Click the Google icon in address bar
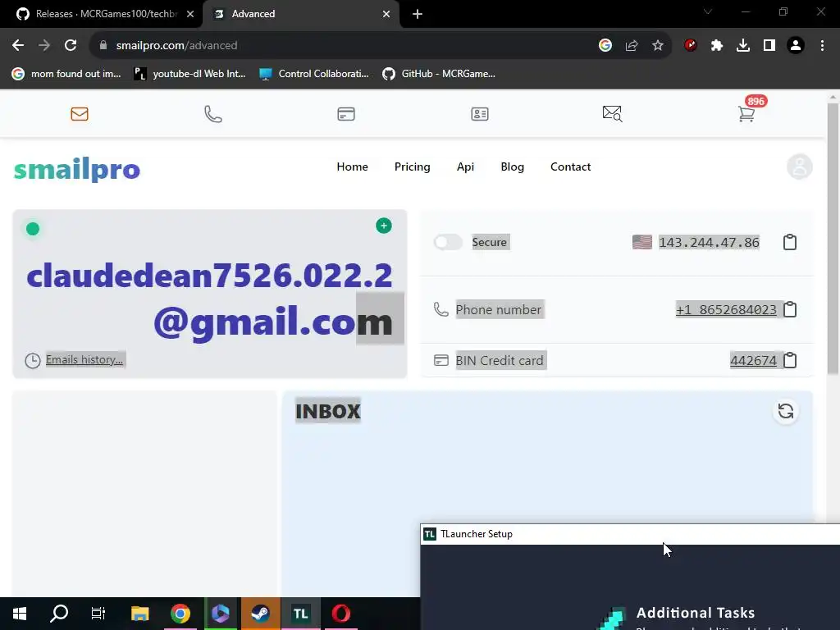 [605, 46]
